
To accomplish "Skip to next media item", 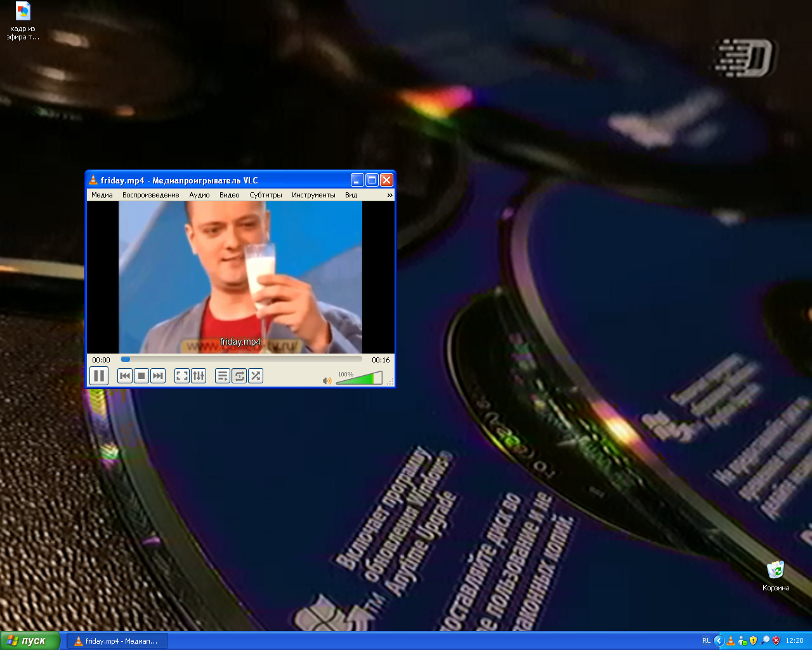I will pyautogui.click(x=158, y=376).
